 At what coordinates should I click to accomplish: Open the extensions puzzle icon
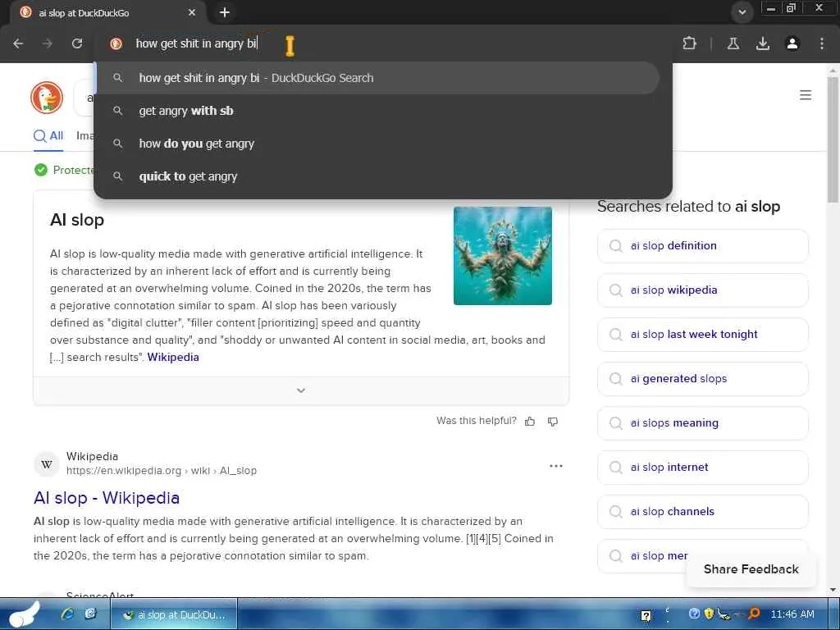click(x=689, y=43)
